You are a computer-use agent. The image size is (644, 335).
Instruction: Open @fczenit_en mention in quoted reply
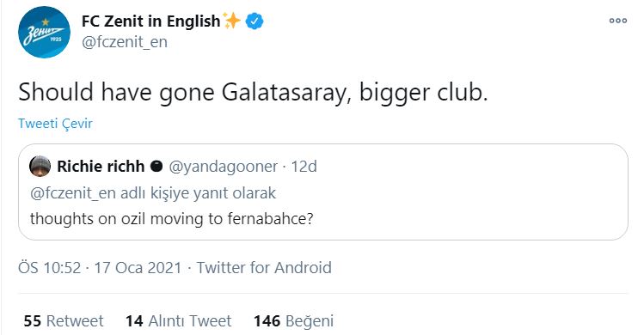pos(73,193)
